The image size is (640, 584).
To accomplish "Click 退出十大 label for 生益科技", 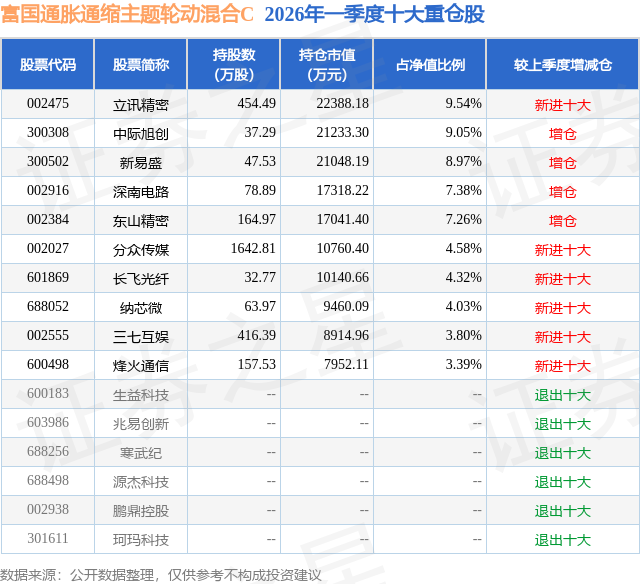I will click(563, 395).
